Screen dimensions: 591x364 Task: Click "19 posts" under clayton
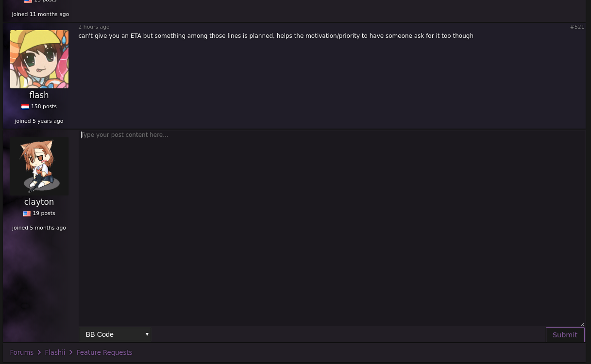click(44, 214)
